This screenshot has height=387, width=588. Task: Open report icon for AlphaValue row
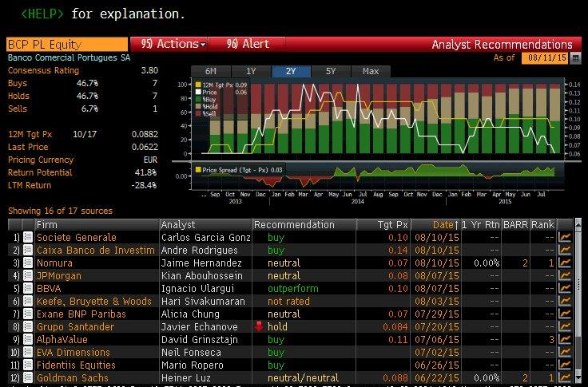pos(28,339)
